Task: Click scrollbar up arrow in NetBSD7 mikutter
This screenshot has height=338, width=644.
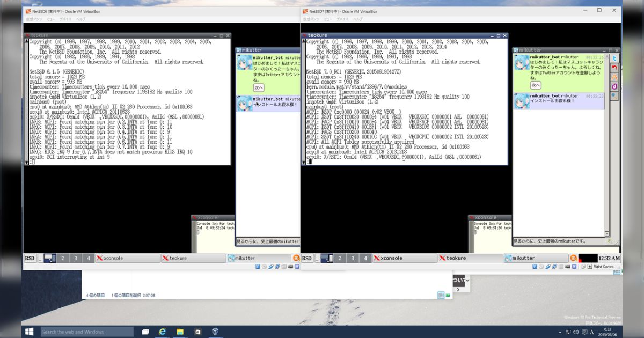Action: point(608,56)
